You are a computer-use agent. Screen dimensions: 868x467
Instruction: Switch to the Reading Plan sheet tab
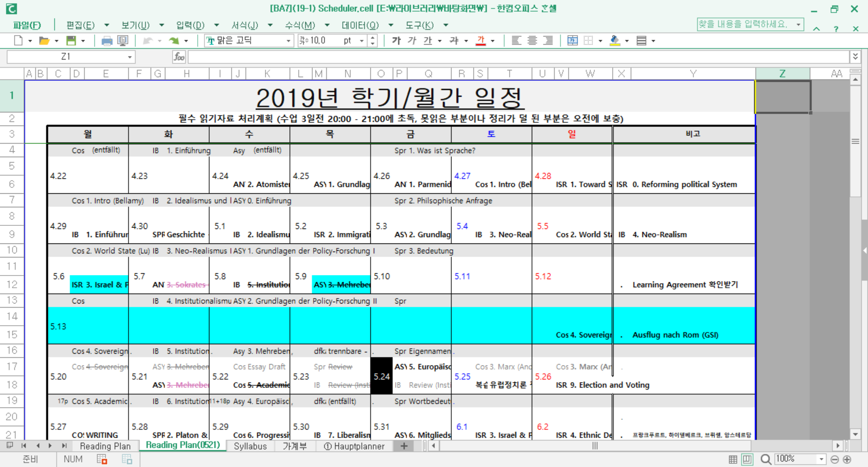point(105,446)
